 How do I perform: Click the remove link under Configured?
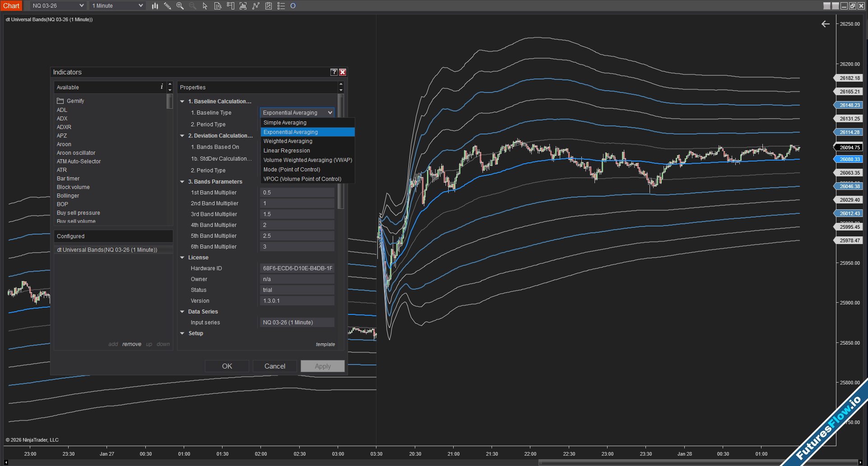pyautogui.click(x=131, y=344)
